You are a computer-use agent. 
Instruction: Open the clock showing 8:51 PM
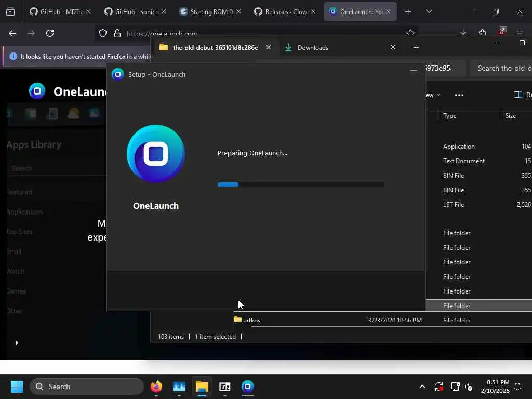pos(495,387)
